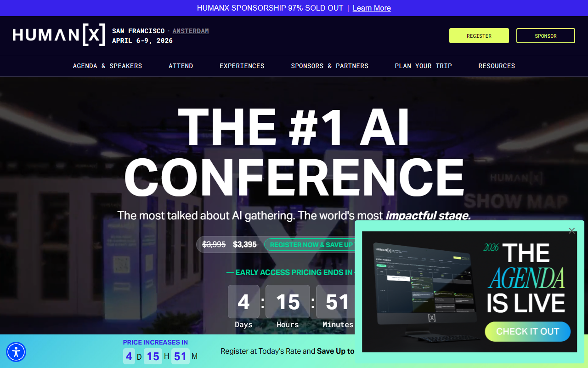Open the Sponsors & Partners menu
Screen dimensions: 588x368
click(330, 66)
